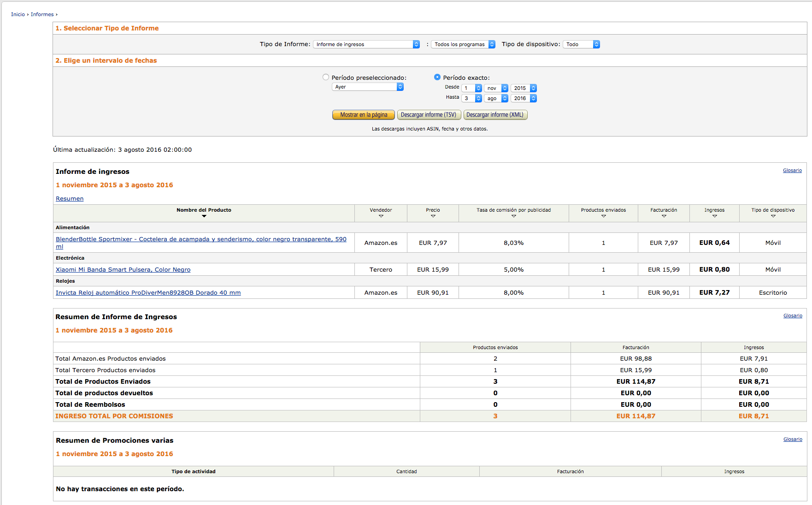Viewport: 812px width, 505px height.
Task: Sort by Vendedor column arrow
Action: (x=381, y=216)
